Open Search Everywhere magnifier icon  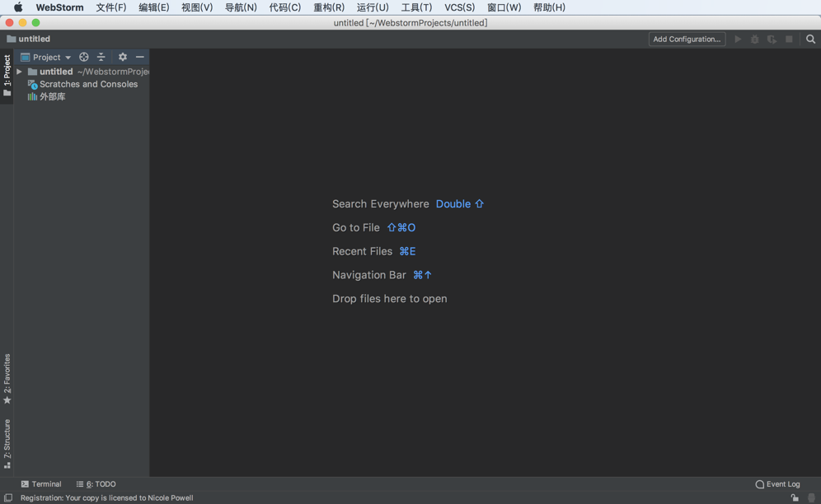pos(810,40)
